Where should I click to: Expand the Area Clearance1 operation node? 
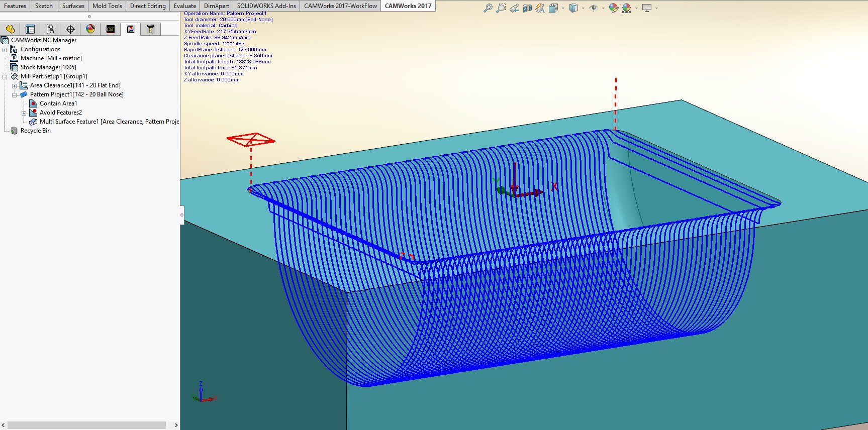(x=15, y=85)
